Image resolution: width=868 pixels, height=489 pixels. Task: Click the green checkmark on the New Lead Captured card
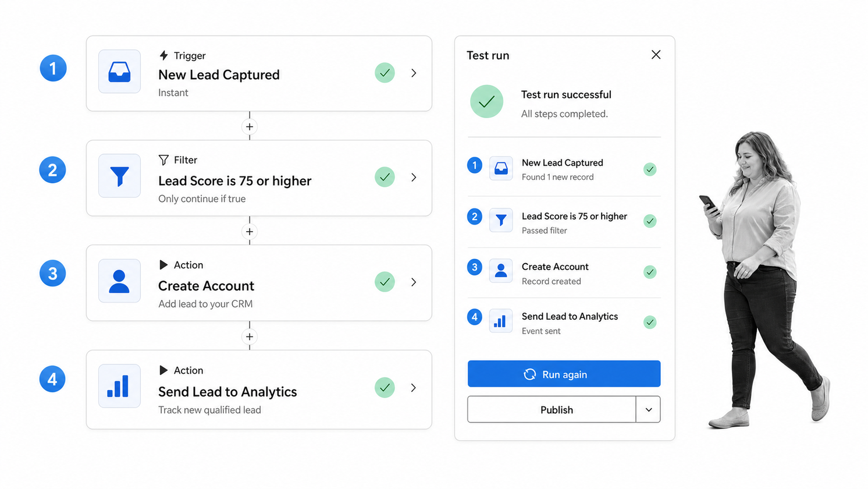[x=385, y=73]
